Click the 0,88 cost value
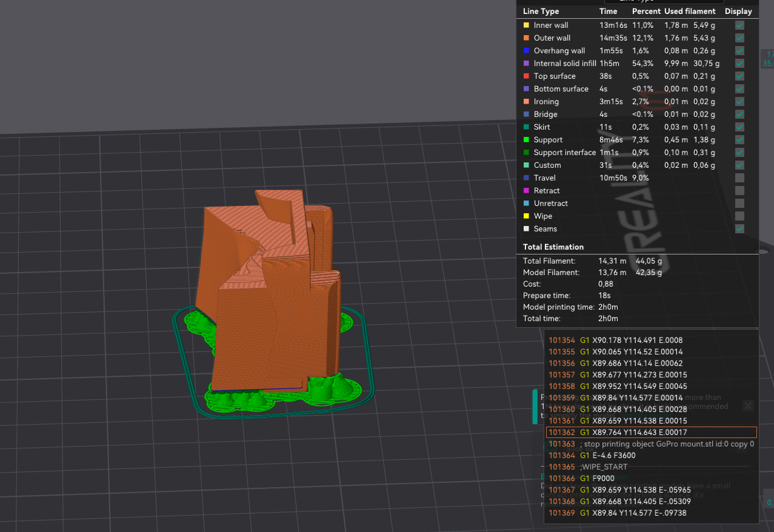 (x=606, y=284)
